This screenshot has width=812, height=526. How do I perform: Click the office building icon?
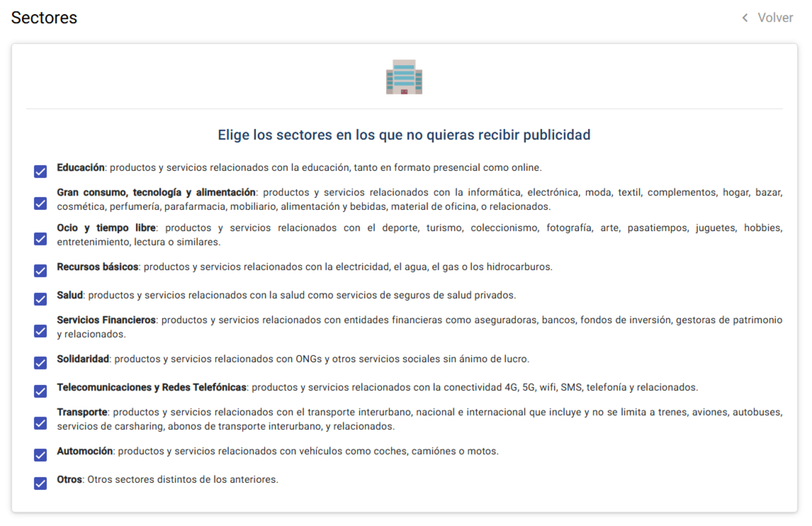click(x=404, y=77)
